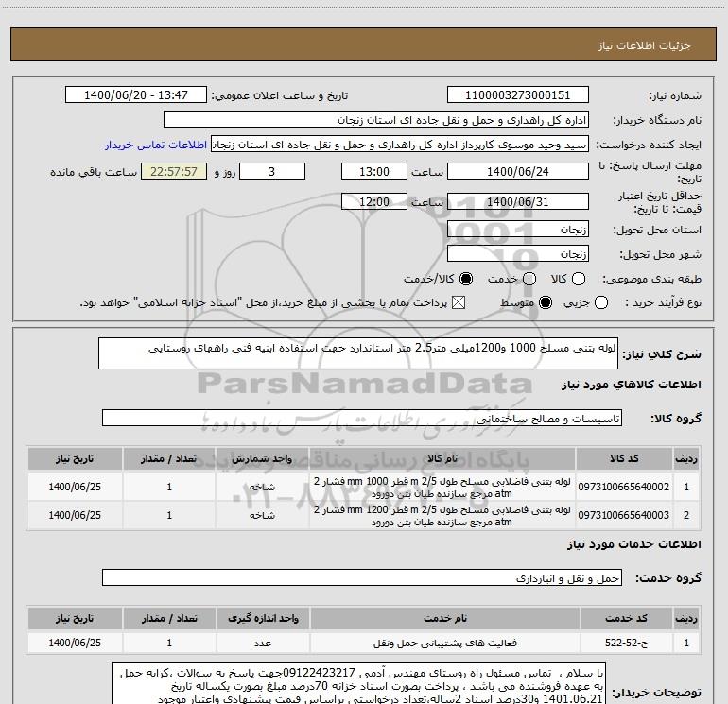Screen dimensions: 728x704
Task: Click the service name فعالیت های پشتیبانی حمل ونقل
Action: (444, 643)
